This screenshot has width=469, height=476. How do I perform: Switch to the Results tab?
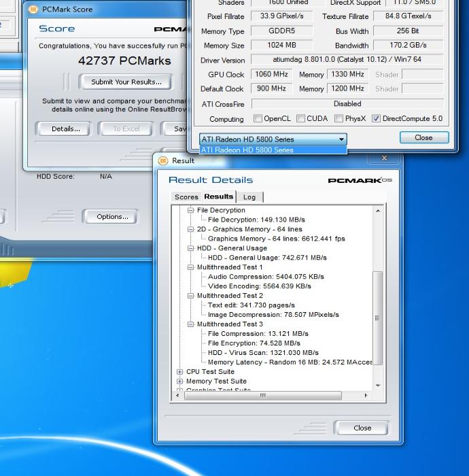click(x=219, y=197)
